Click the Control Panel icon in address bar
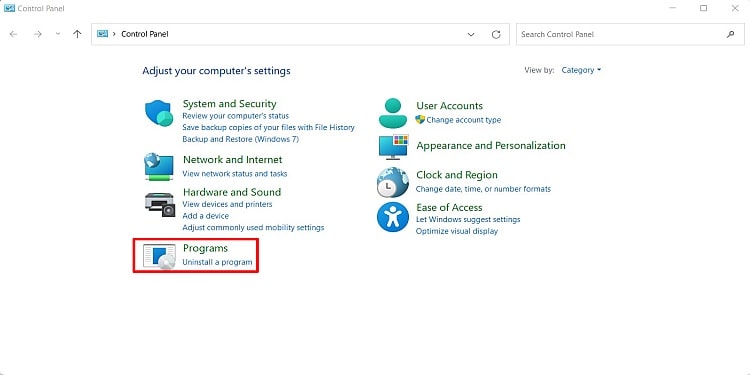 102,34
